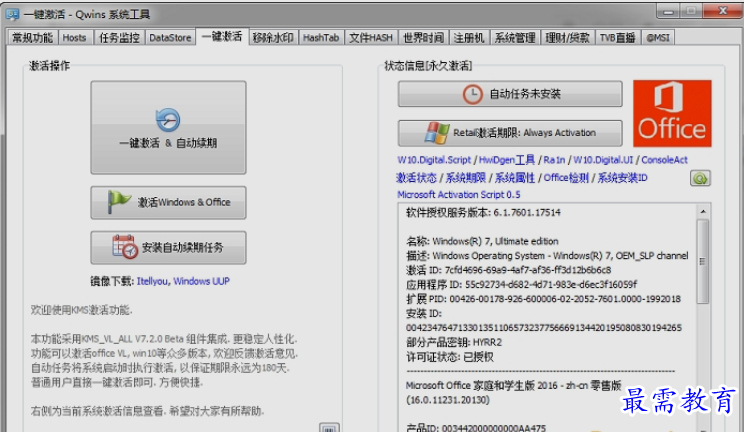744x432 pixels.
Task: Open the Ra1n link
Action: pos(554,160)
